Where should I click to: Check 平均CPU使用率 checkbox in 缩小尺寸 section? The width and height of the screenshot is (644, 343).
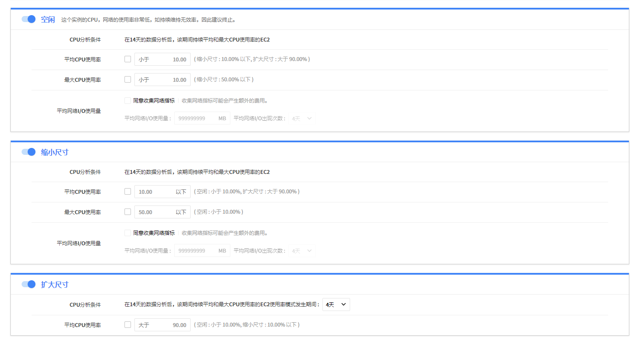coord(128,192)
